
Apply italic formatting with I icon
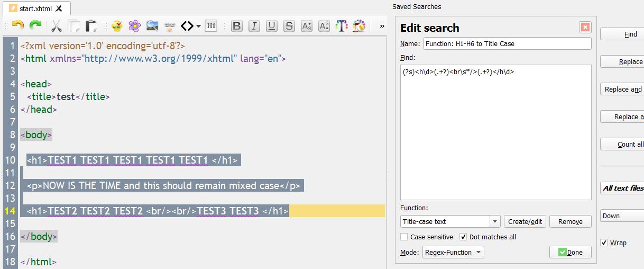point(254,26)
